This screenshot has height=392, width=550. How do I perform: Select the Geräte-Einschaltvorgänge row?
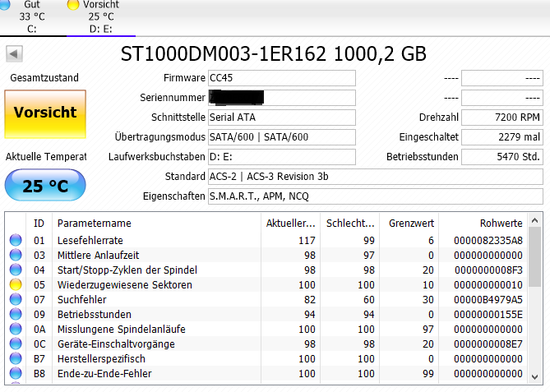pos(266,344)
